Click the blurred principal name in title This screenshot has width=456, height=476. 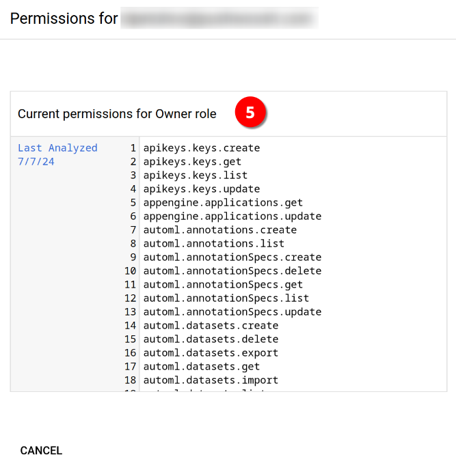(x=219, y=18)
